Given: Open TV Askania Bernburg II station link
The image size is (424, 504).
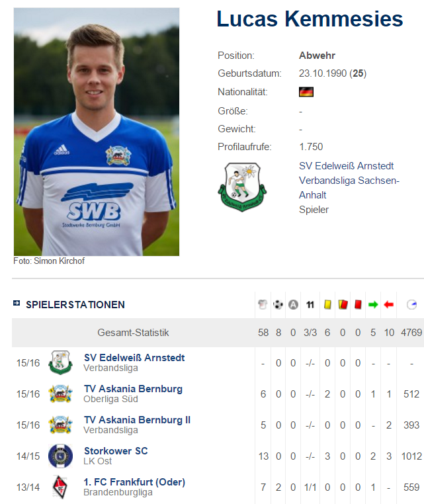Looking at the screenshot, I should [138, 420].
